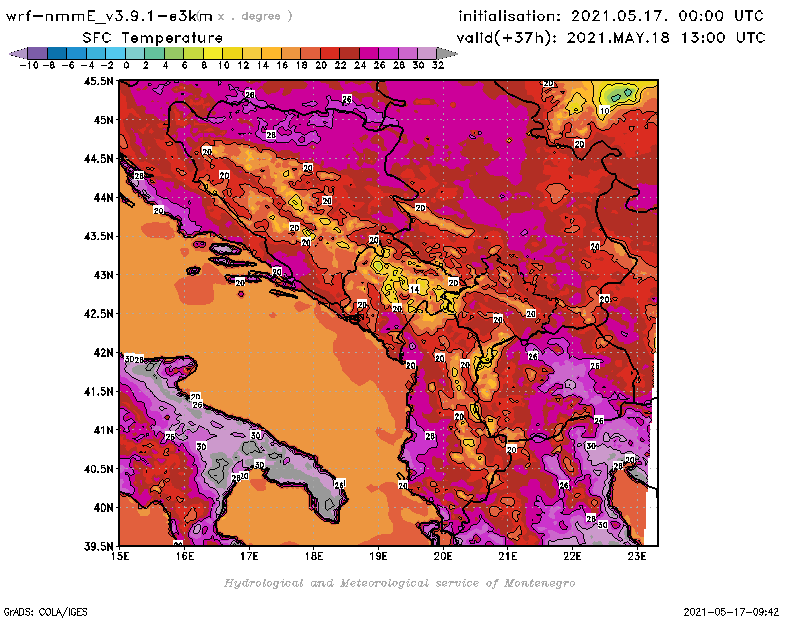Click the latitude label '40N'
The image size is (800, 618).
click(x=103, y=508)
